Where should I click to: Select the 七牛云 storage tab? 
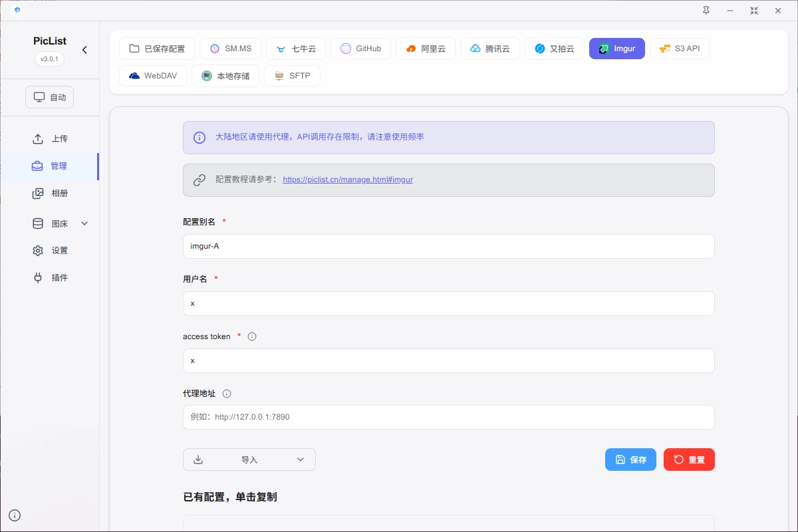click(296, 49)
